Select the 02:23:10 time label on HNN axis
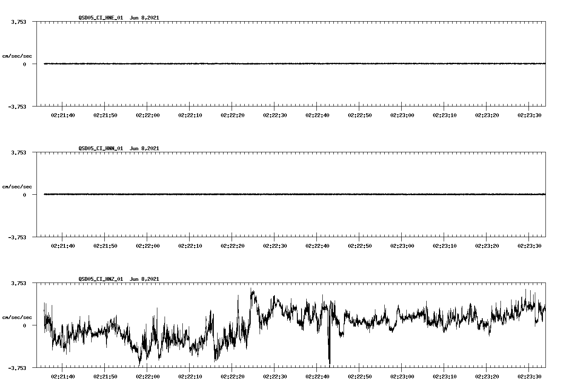The image size is (576, 392). pyautogui.click(x=445, y=246)
